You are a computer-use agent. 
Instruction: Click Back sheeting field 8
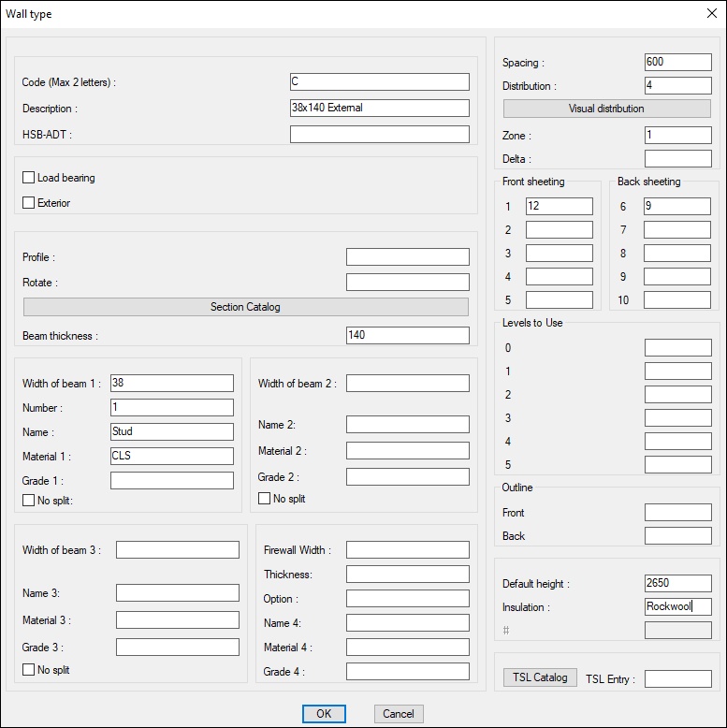tap(676, 253)
